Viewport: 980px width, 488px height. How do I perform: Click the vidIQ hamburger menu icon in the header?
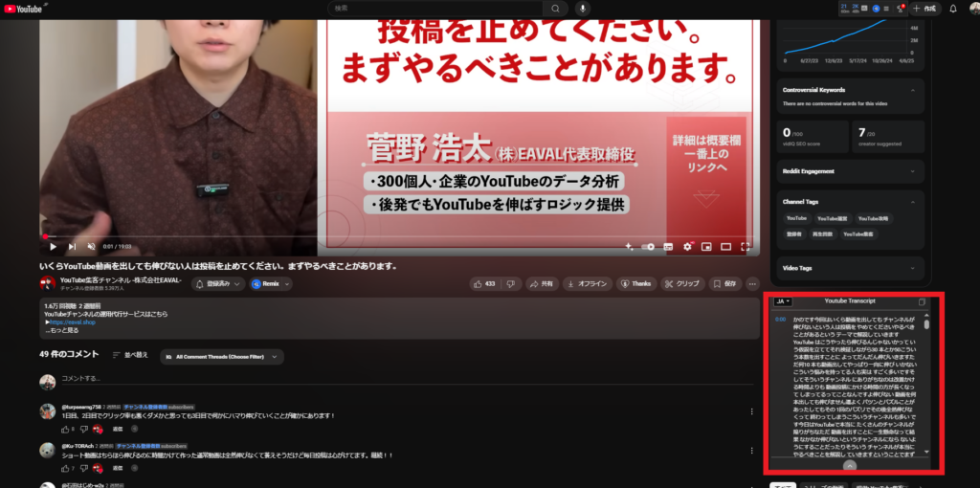coord(886,8)
